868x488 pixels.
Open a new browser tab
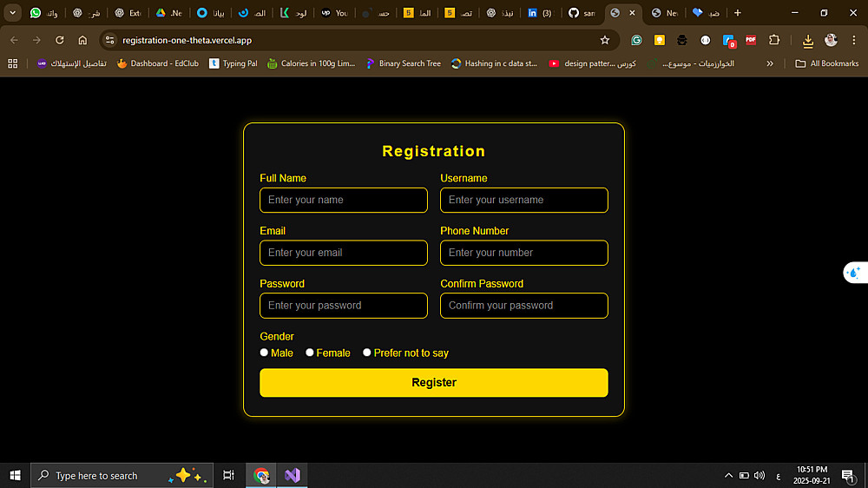coord(737,13)
